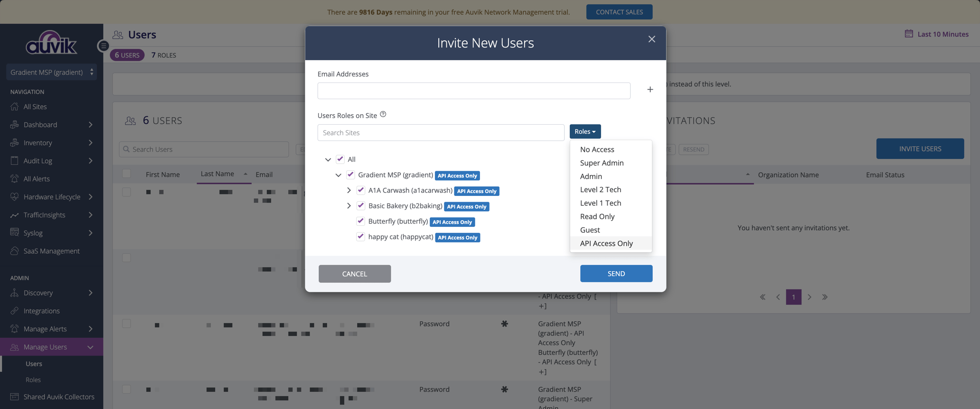Image resolution: width=980 pixels, height=409 pixels.
Task: Open SaaS Management from the sidebar
Action: (x=51, y=251)
